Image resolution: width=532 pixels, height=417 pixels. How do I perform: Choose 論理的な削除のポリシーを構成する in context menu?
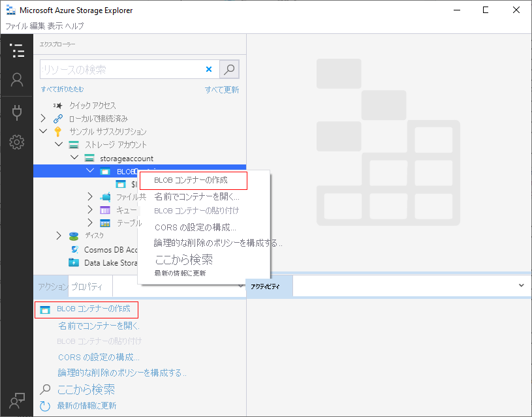point(218,243)
